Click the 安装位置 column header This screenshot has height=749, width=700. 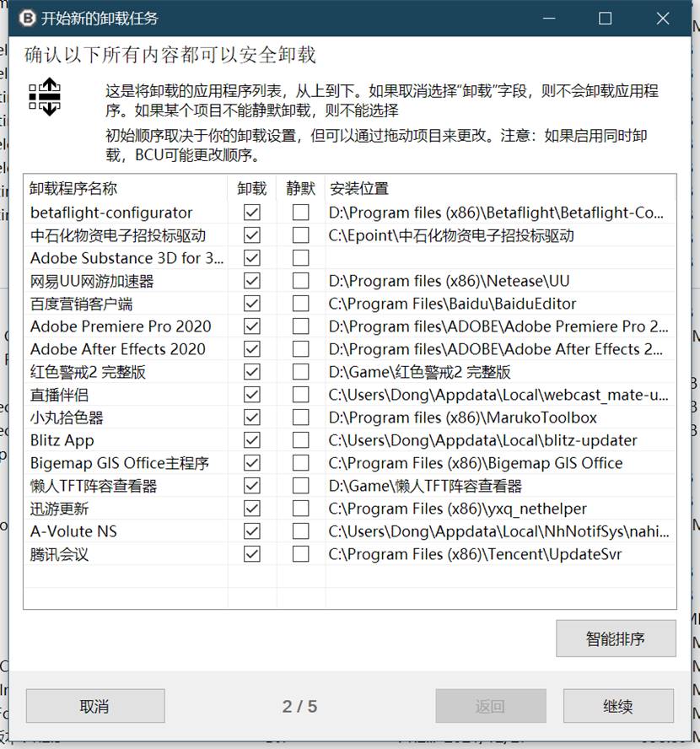coord(500,188)
